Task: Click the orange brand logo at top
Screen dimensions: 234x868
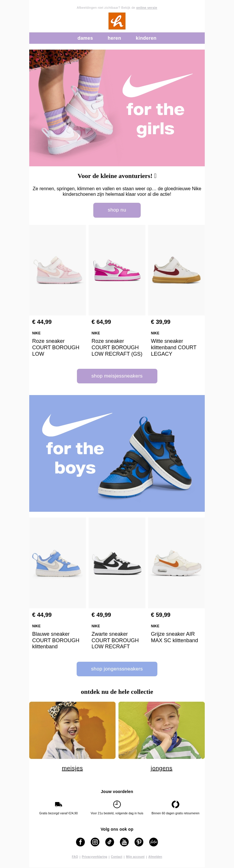Action: [117, 21]
